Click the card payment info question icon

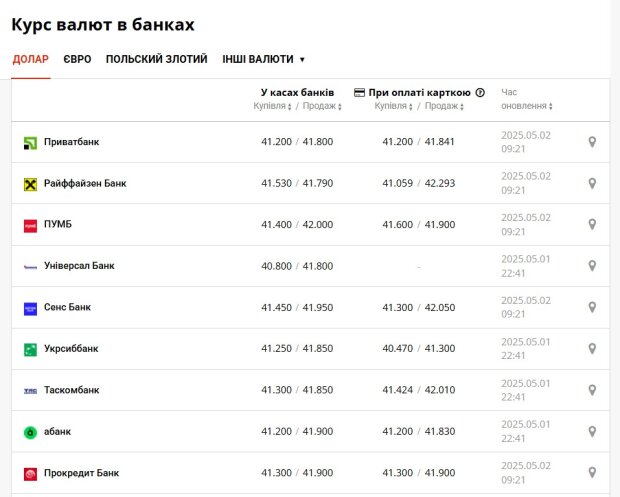pos(480,93)
